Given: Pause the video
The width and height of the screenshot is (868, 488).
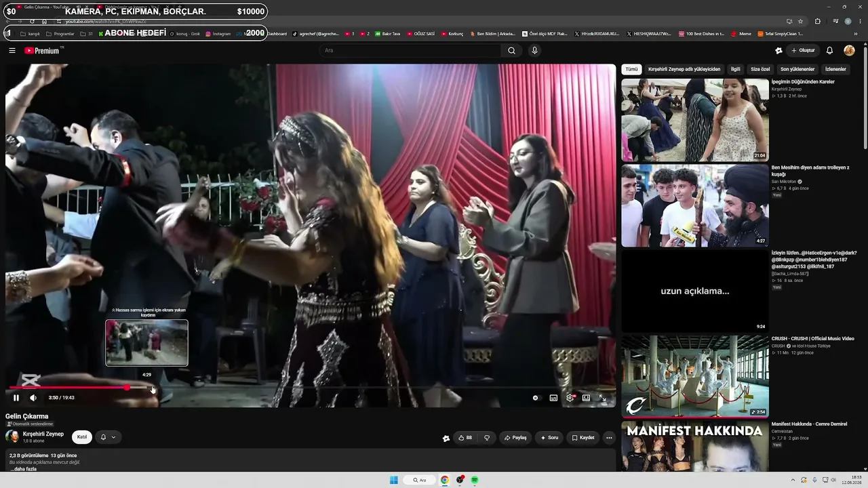Looking at the screenshot, I should (16, 398).
